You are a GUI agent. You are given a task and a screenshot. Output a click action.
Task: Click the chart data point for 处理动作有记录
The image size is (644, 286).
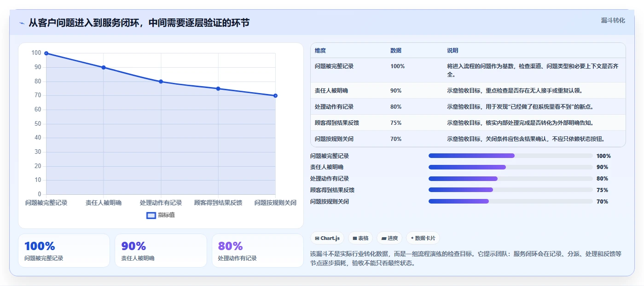161,82
